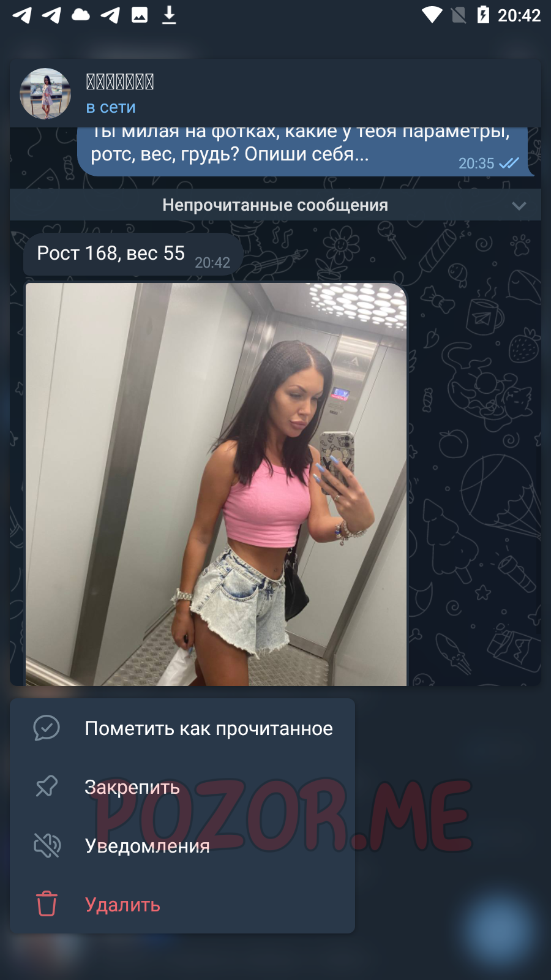Click the red trash bin icon

[x=47, y=904]
